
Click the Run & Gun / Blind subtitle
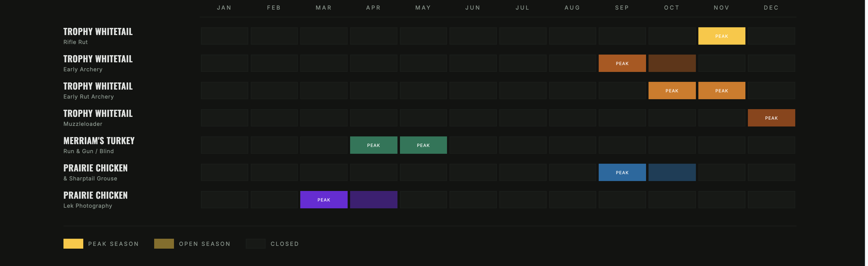tap(89, 151)
